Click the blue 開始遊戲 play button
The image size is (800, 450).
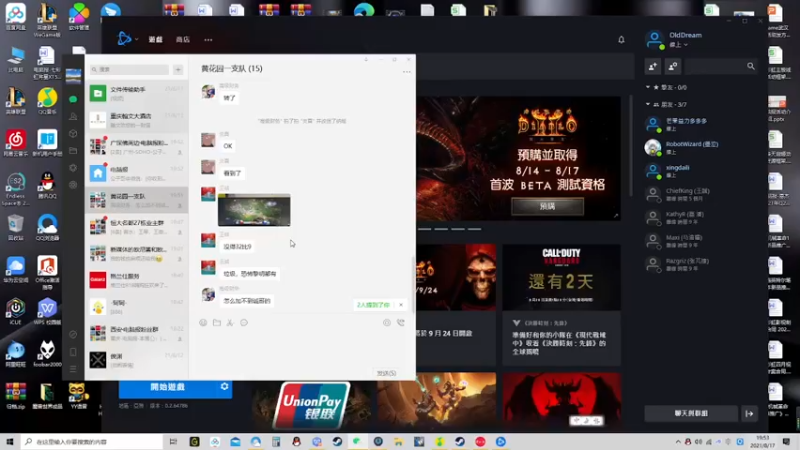click(167, 387)
